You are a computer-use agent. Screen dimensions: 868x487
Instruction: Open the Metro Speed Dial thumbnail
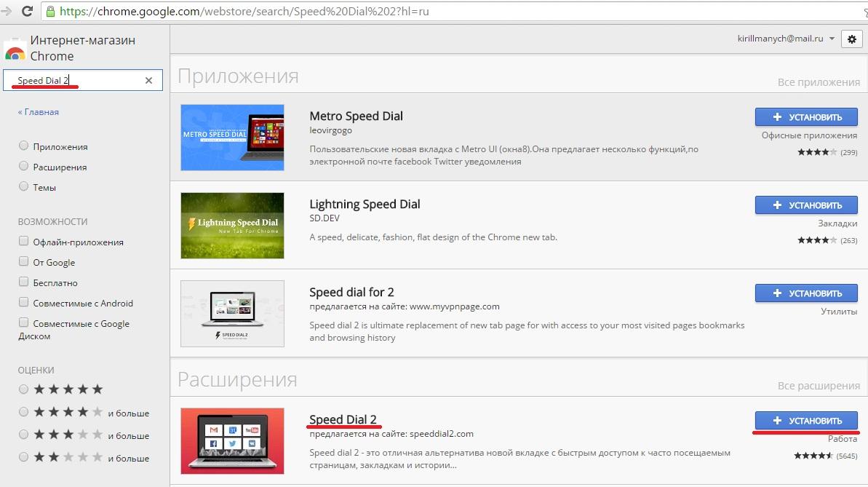[233, 138]
